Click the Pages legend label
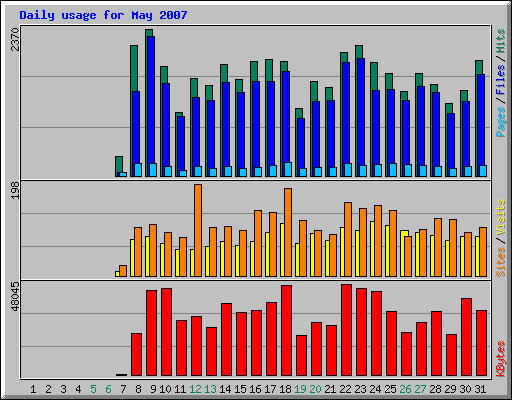Screen dimensions: 512x400 (x=501, y=122)
